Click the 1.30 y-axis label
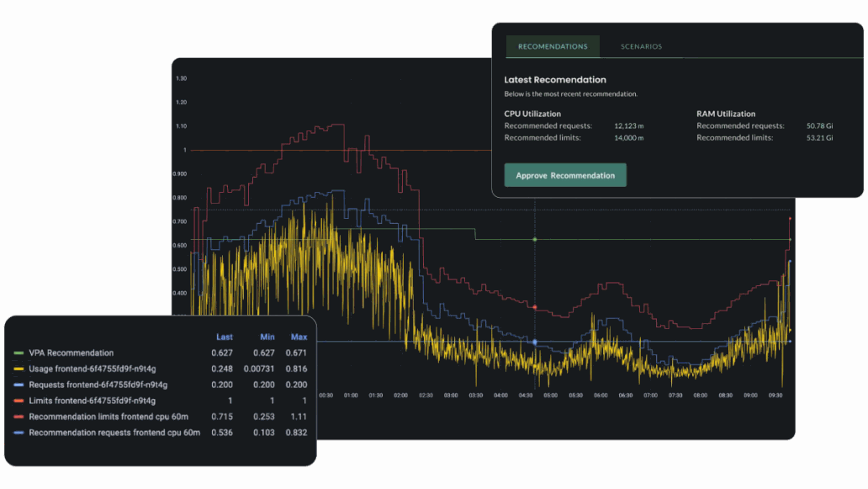The height and width of the screenshot is (489, 868). (181, 78)
